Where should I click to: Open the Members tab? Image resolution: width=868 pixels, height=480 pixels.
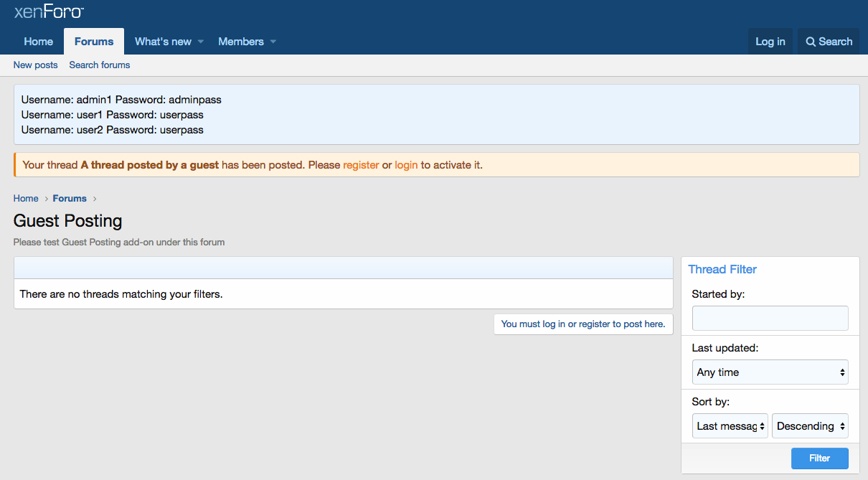[x=240, y=42]
